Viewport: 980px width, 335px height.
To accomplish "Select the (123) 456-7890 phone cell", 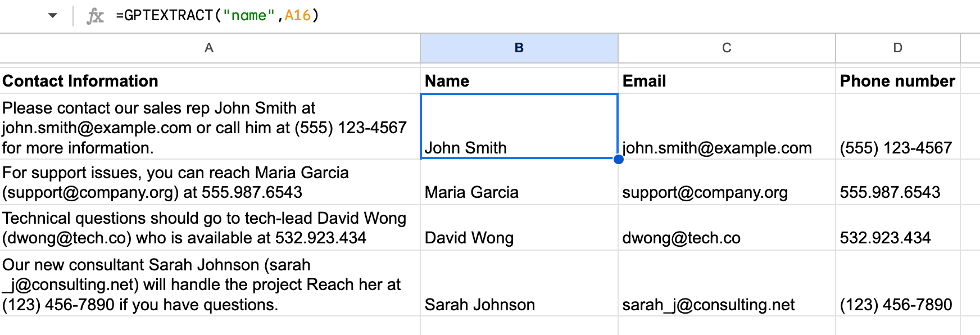I will pyautogui.click(x=897, y=284).
